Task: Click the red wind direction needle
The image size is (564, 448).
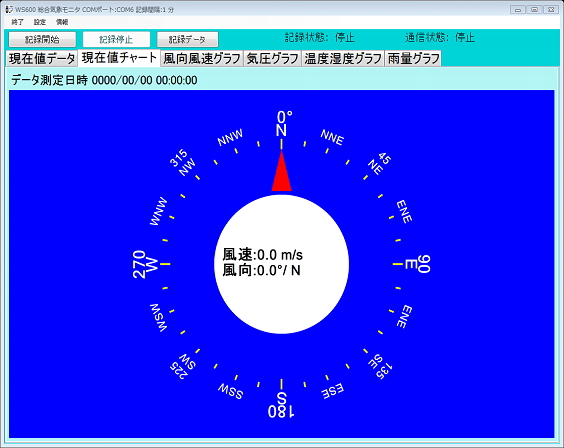Action: (282, 172)
